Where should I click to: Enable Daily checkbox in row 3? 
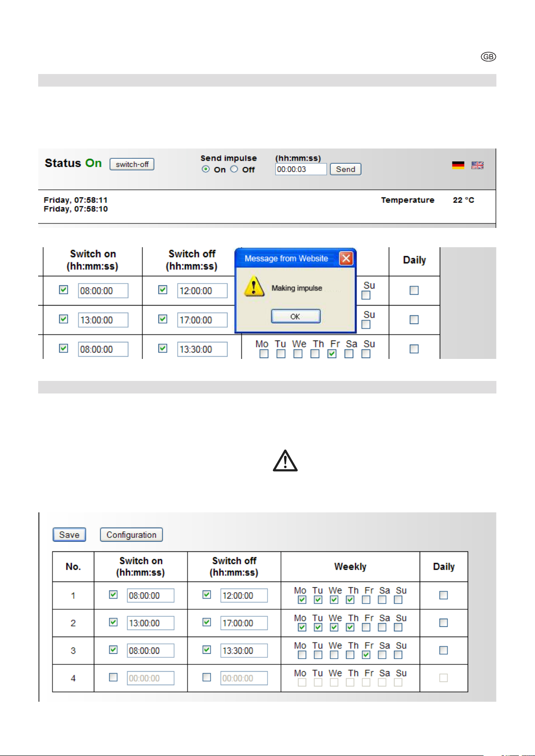(443, 650)
